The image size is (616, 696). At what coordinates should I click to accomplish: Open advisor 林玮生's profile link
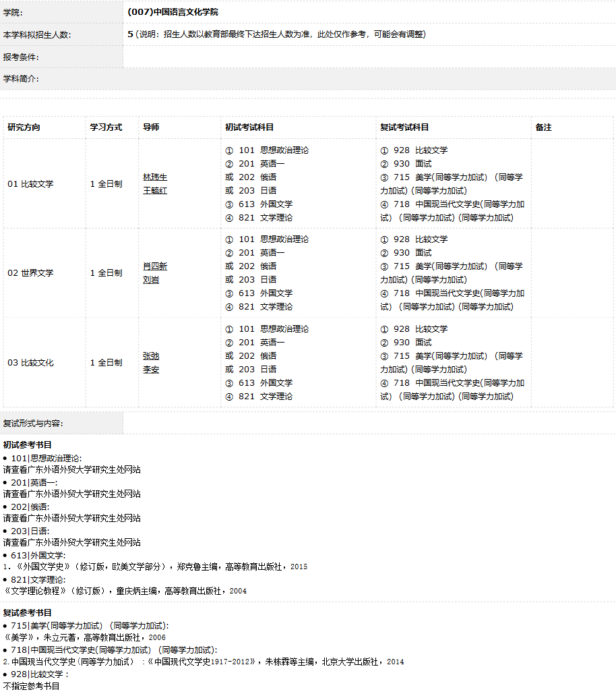[x=154, y=177]
